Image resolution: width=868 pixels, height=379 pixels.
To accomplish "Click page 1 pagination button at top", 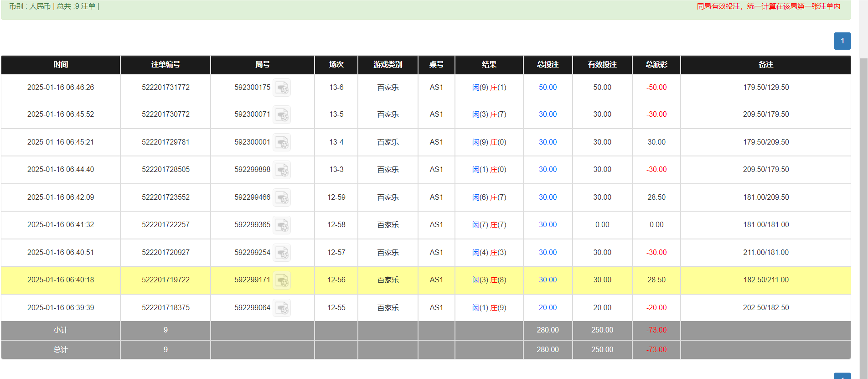I will coord(842,41).
